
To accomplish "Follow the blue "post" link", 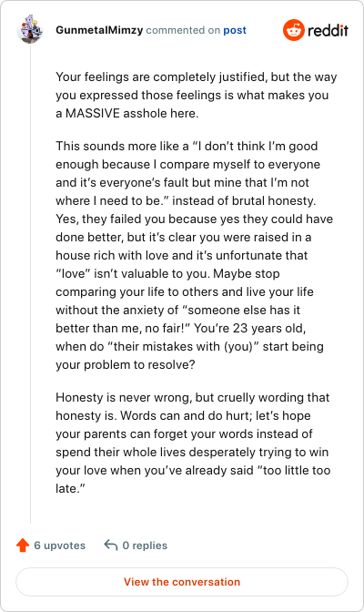I will (x=235, y=30).
